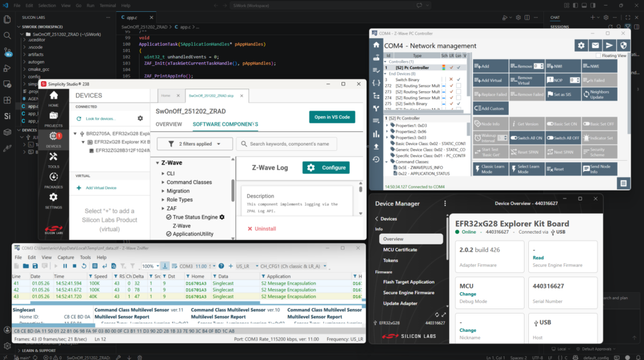Viewport: 644px width, 360px height.
Task: Open Terminal menu in VS Code
Action: pyautogui.click(x=108, y=5)
